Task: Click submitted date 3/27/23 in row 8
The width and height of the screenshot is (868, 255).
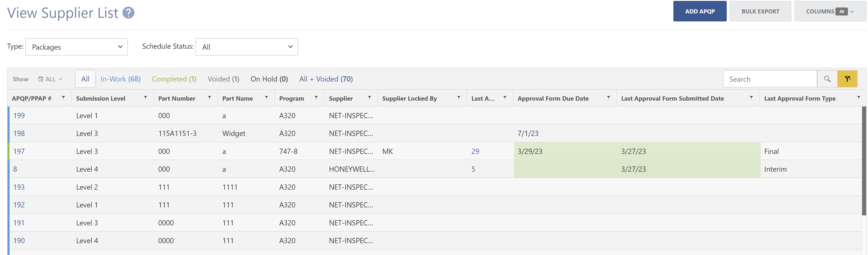Action: point(634,169)
